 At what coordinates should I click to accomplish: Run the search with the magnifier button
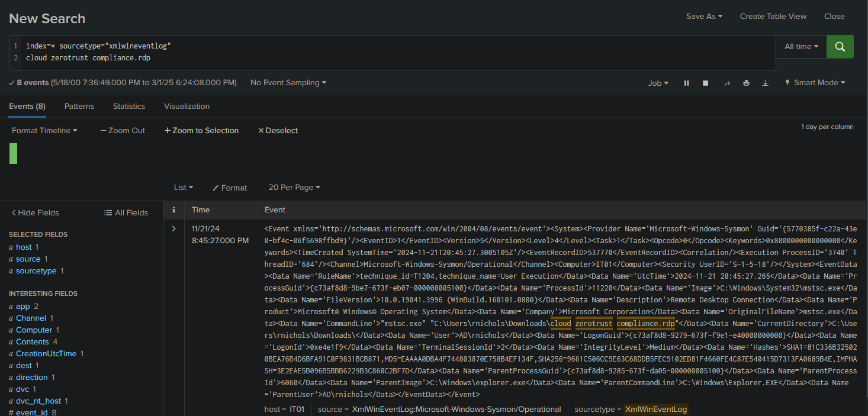click(x=840, y=46)
